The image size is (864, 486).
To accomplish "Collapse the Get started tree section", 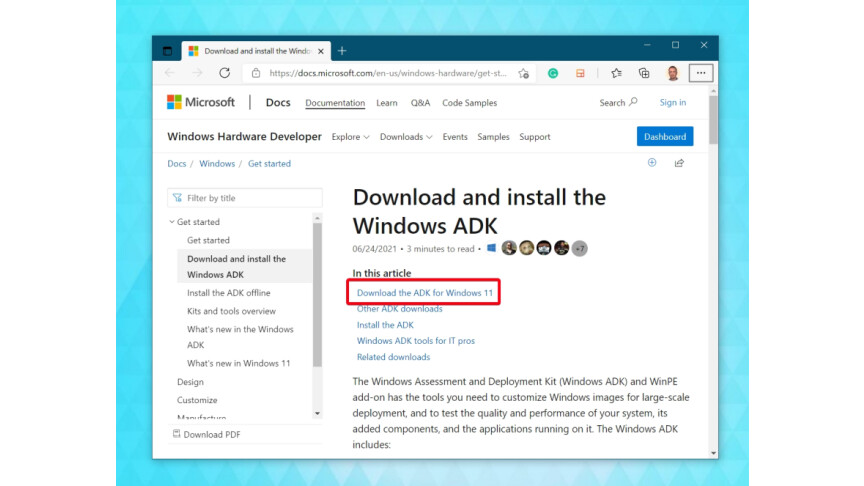I will (171, 222).
